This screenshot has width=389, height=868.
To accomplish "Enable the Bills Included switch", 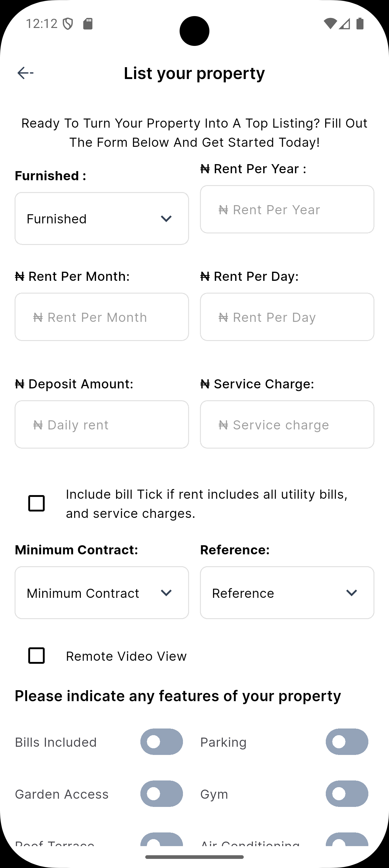I will point(162,742).
